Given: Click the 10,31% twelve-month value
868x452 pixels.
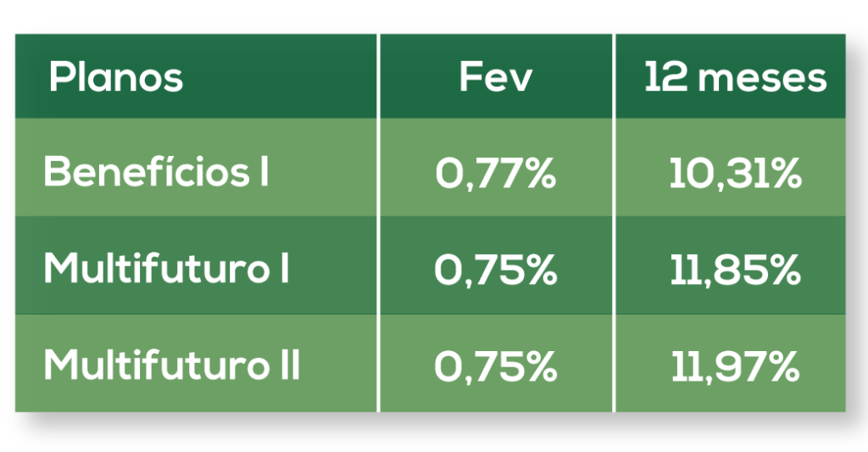Looking at the screenshot, I should [x=734, y=174].
